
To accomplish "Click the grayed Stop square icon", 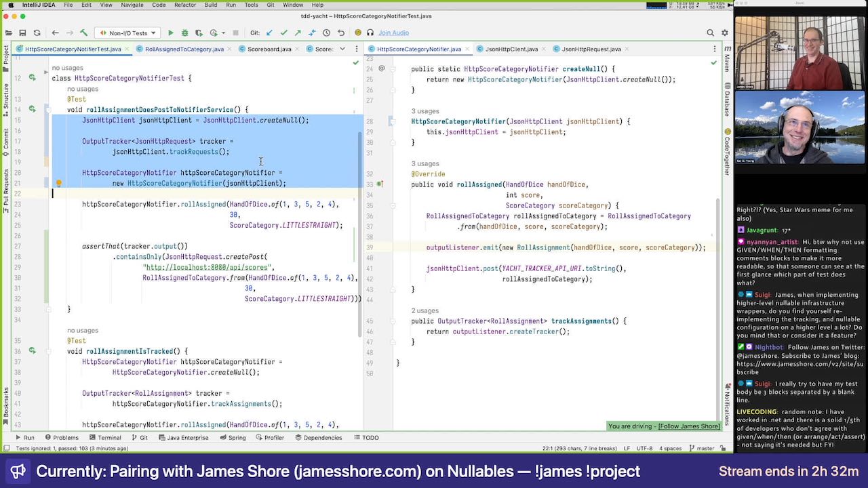I will pyautogui.click(x=235, y=33).
